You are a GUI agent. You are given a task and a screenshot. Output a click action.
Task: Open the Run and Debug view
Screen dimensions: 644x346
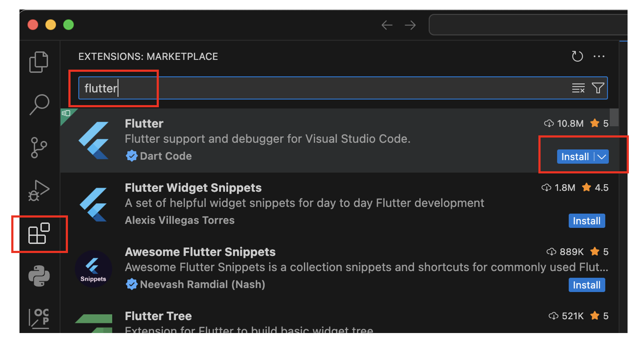[39, 190]
